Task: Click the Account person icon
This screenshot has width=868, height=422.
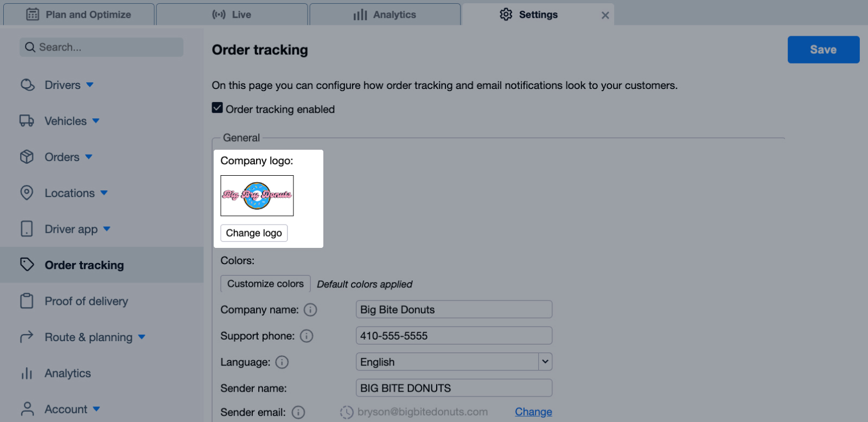Action: [x=27, y=409]
